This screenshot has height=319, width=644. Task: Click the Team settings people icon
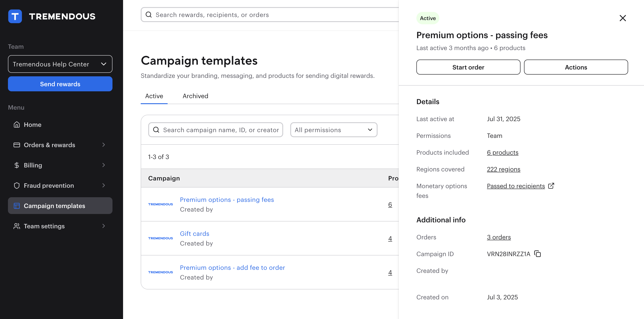click(17, 226)
